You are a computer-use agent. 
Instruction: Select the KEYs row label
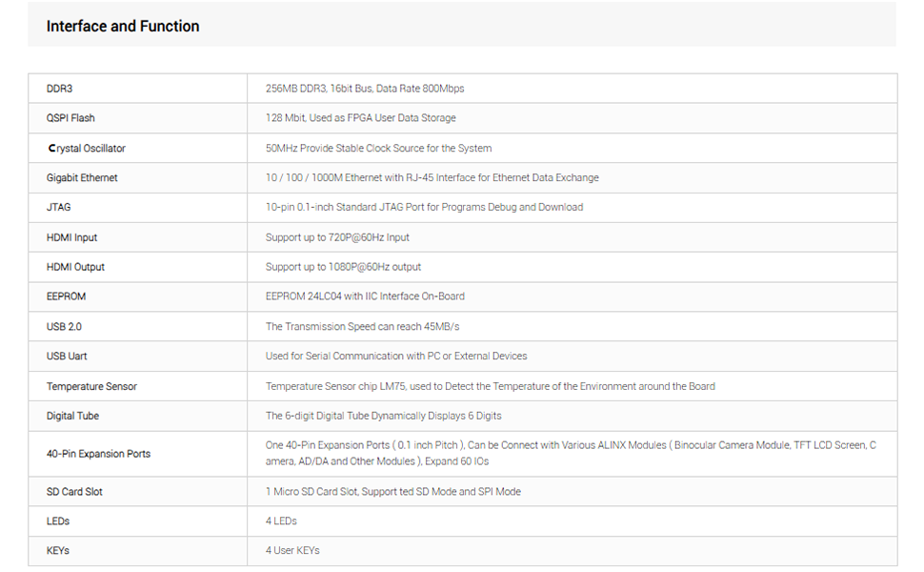tap(58, 551)
